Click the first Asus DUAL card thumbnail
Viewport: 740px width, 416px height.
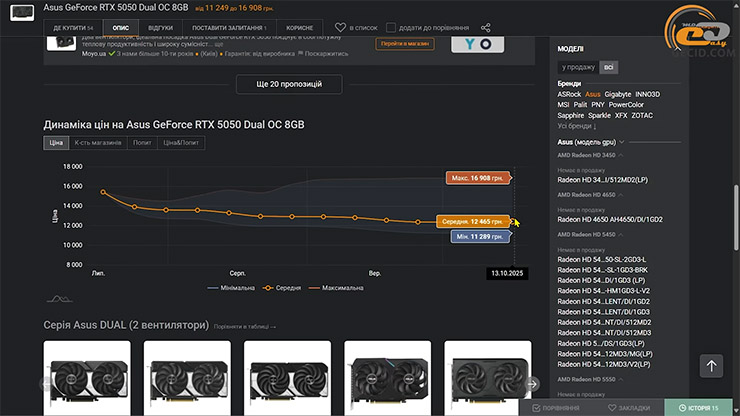[87, 377]
